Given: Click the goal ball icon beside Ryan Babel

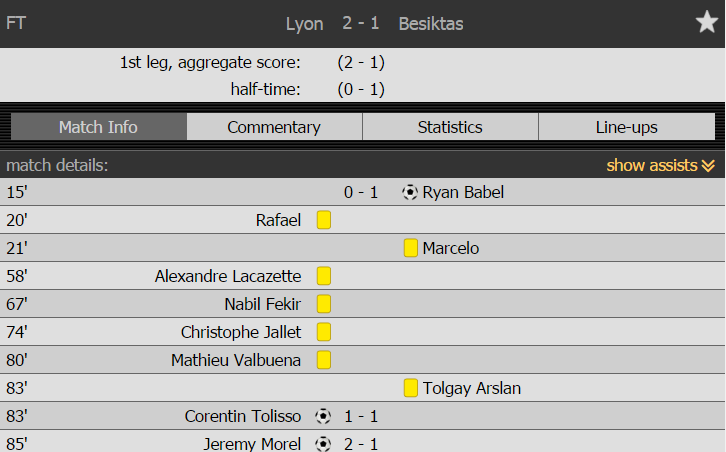Looking at the screenshot, I should tap(410, 192).
